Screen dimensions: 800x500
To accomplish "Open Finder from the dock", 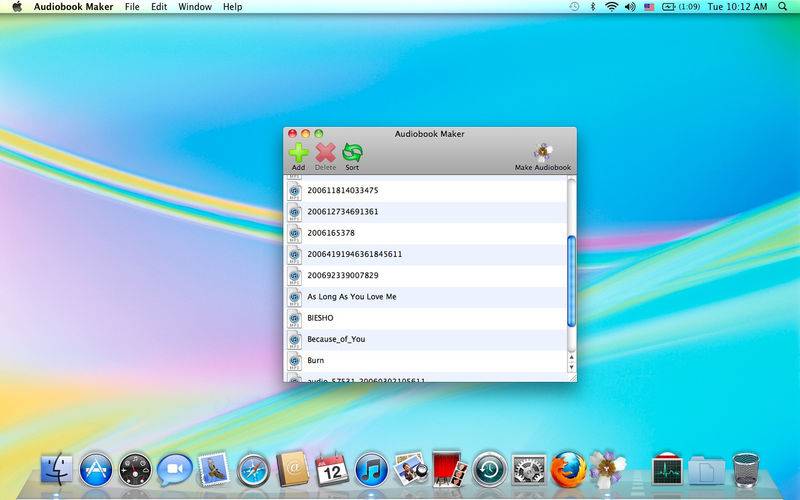I will (56, 468).
